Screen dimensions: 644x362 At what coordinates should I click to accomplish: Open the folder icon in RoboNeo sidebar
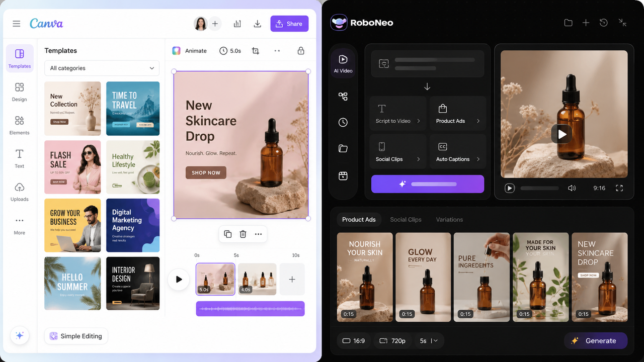point(343,148)
